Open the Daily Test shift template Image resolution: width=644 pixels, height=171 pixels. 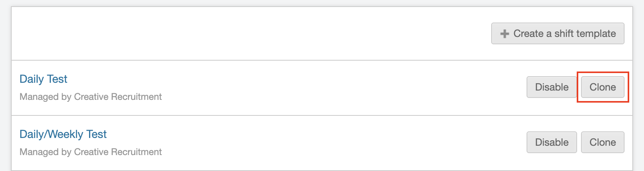(x=43, y=79)
